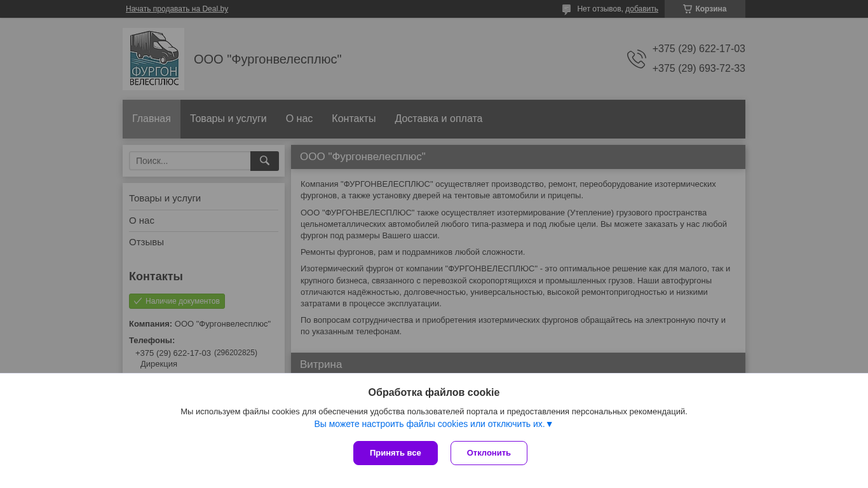The image size is (868, 488).
Task: Click the magnifier search button
Action: (264, 161)
